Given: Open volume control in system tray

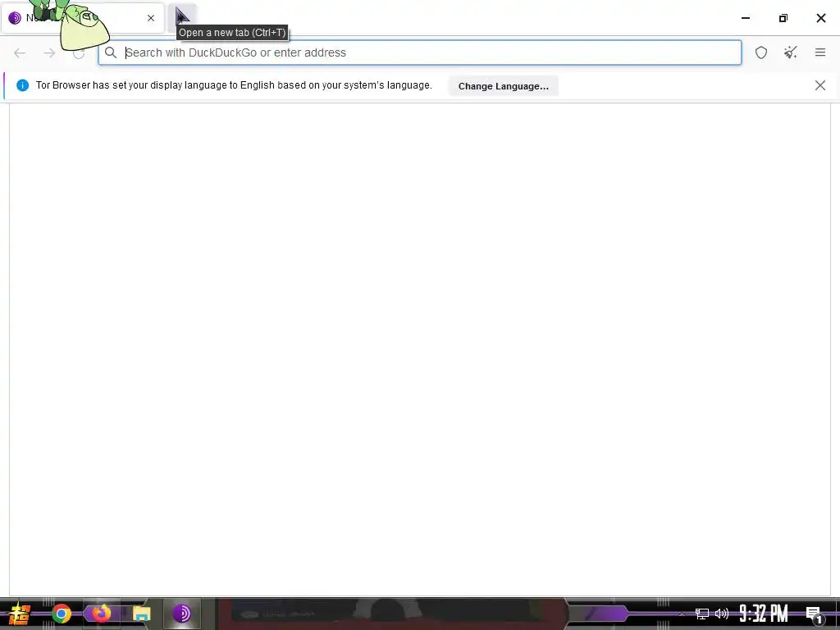Looking at the screenshot, I should tap(722, 614).
